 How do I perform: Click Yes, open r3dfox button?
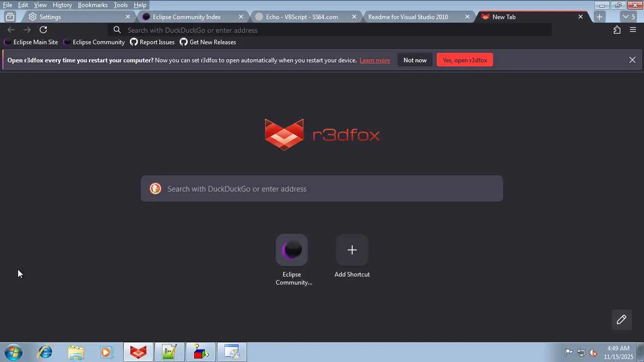[465, 60]
